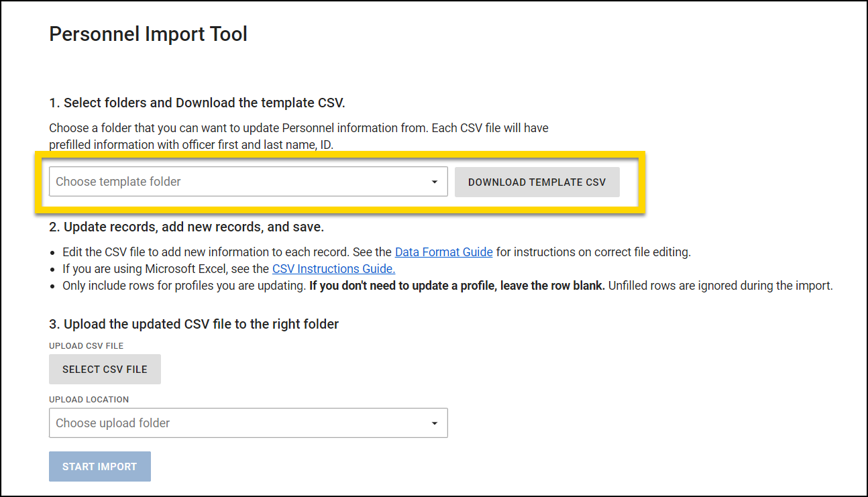Read the Data Format Guide instructions
Screen dimensions: 868x497
pyautogui.click(x=443, y=252)
